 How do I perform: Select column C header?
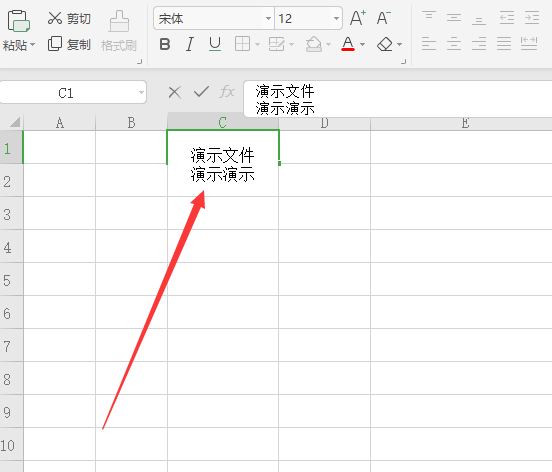coord(223,122)
